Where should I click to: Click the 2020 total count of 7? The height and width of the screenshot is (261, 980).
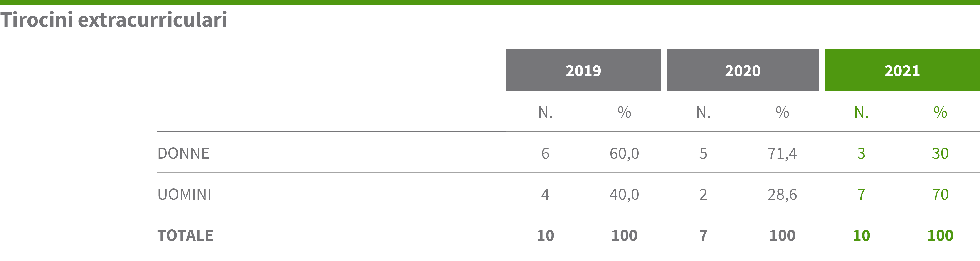(x=703, y=236)
